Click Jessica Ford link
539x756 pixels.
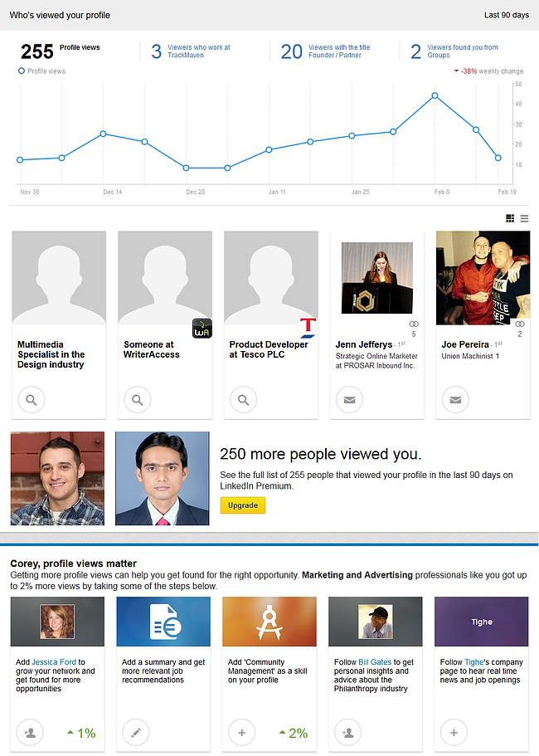[x=54, y=662]
